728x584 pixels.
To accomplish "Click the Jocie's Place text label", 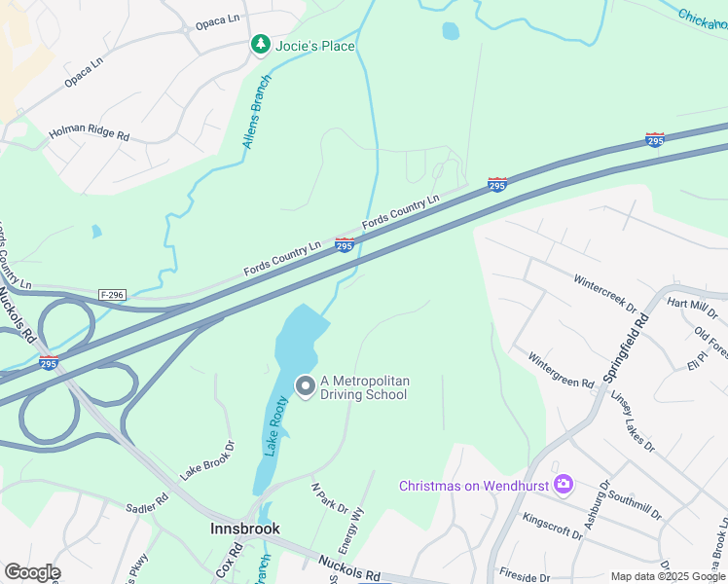I will pos(314,46).
